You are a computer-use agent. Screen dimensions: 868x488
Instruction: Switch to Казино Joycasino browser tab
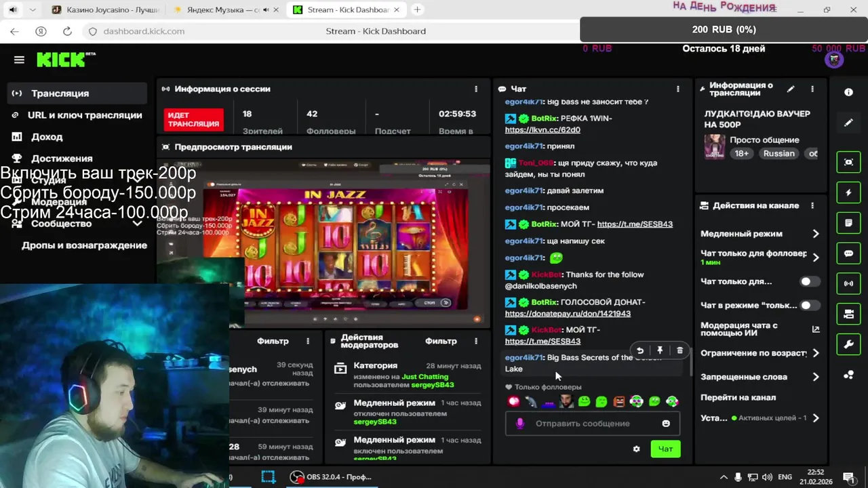coord(106,9)
